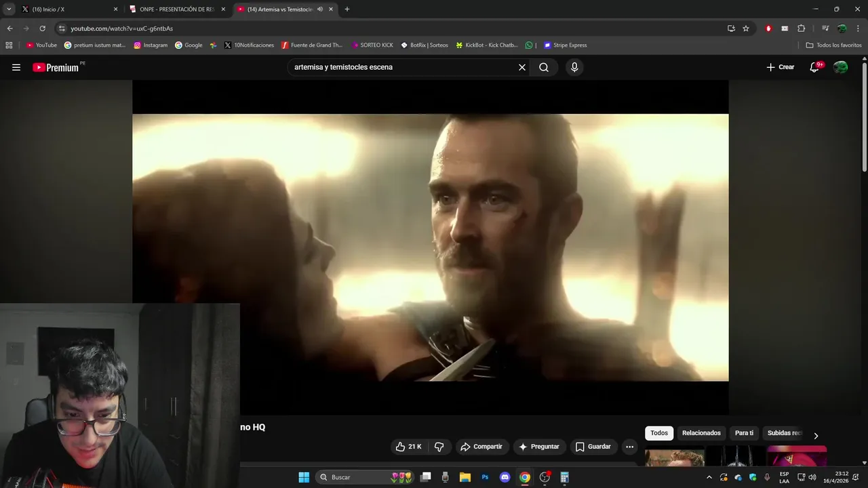Select the Relacionados filter chip
The image size is (868, 488).
click(x=701, y=433)
